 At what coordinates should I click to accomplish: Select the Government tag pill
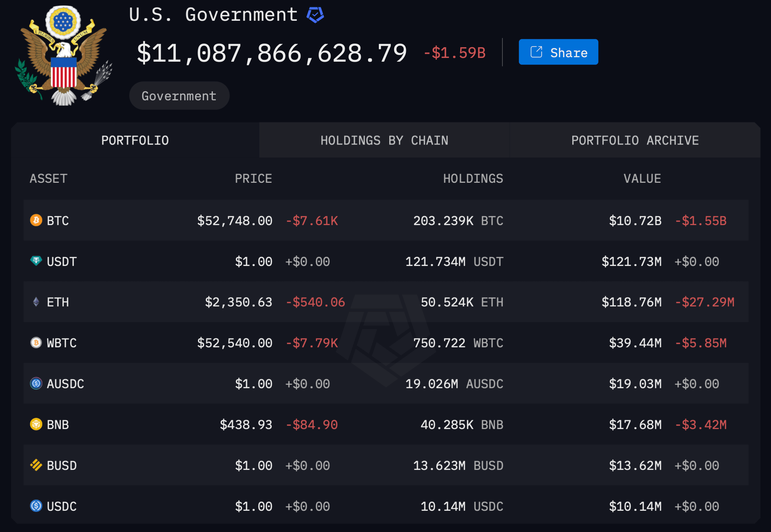179,96
